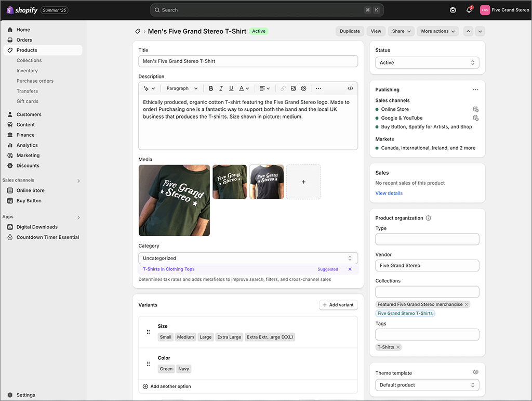This screenshot has height=401, width=532.
Task: Open Publishing options ellipsis menu
Action: [476, 89]
